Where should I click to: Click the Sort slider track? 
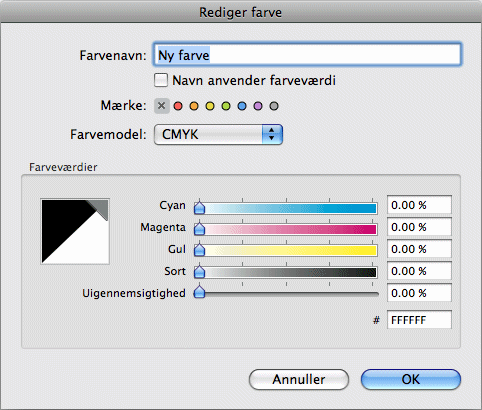coord(290,272)
